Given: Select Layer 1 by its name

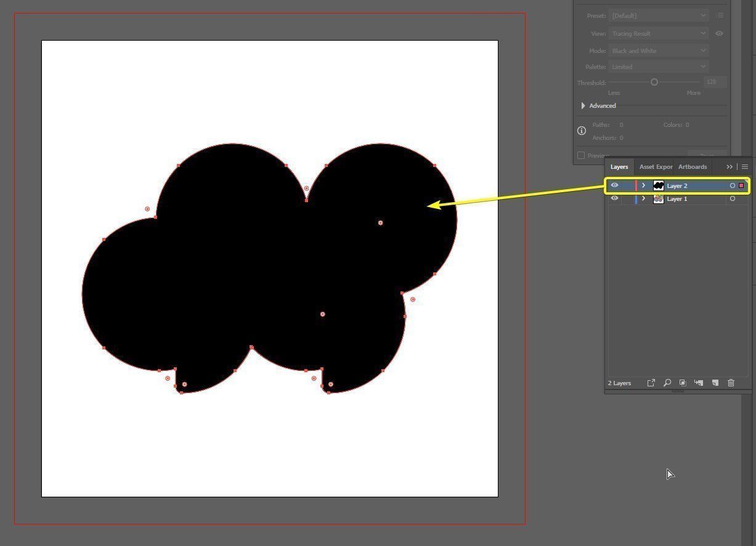Looking at the screenshot, I should (677, 198).
